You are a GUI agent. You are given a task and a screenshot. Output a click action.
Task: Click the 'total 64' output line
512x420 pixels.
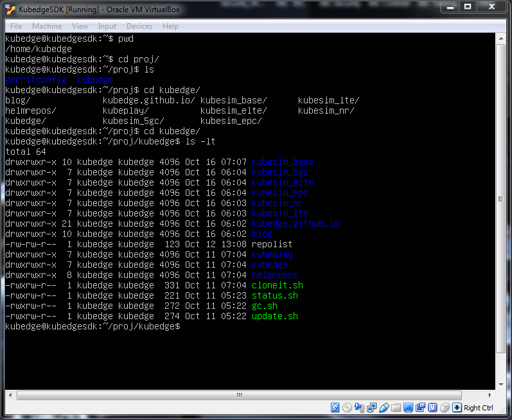click(26, 152)
